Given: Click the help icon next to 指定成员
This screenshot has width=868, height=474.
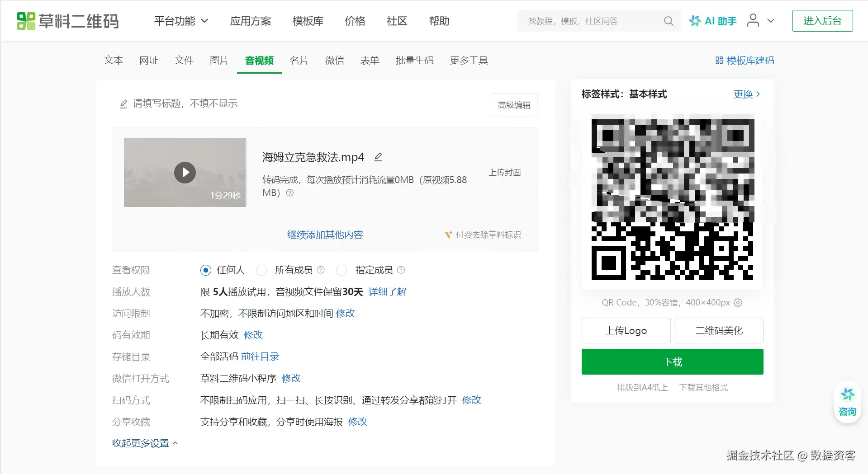Looking at the screenshot, I should click(401, 270).
